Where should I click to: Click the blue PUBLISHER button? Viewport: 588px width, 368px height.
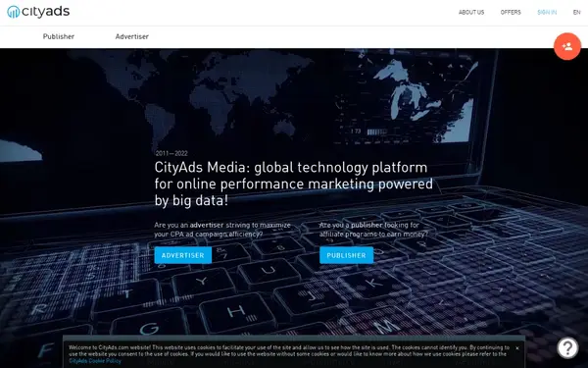[x=346, y=255]
